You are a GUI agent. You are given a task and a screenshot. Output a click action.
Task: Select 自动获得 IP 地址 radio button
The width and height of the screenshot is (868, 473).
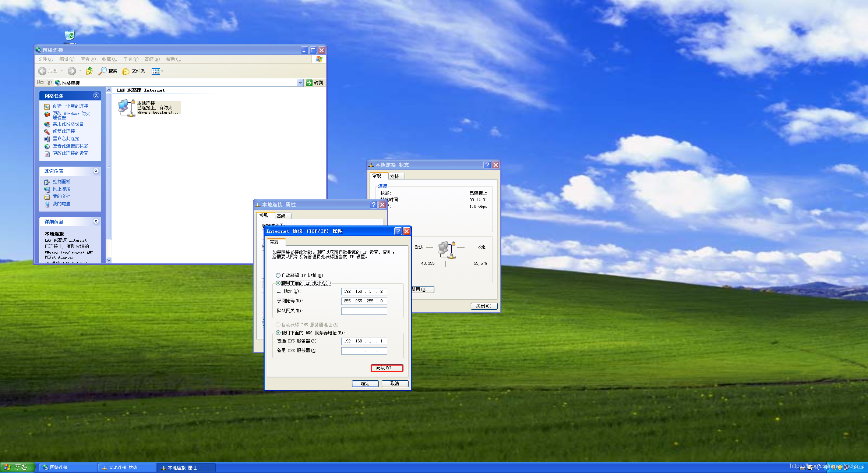pos(278,275)
